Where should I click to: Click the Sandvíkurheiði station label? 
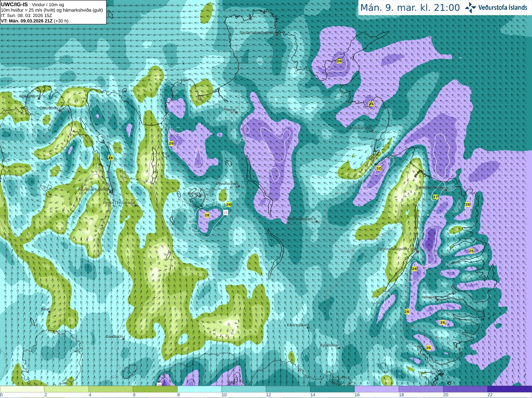point(359,128)
